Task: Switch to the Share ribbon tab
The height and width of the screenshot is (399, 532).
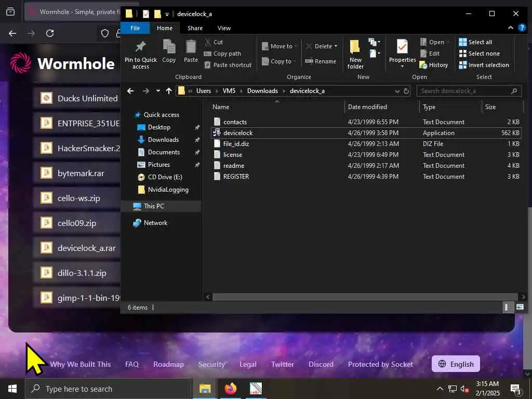Action: 195,28
